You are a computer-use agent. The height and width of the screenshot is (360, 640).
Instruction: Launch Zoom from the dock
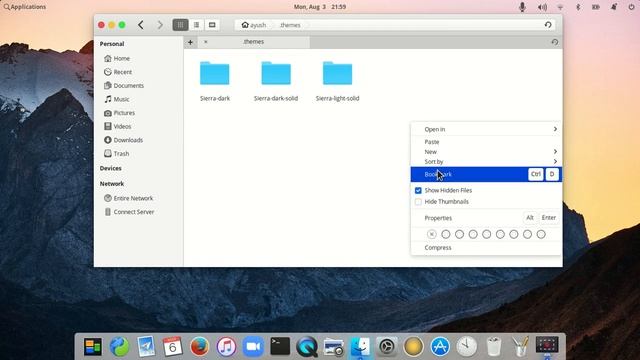[x=253, y=347]
